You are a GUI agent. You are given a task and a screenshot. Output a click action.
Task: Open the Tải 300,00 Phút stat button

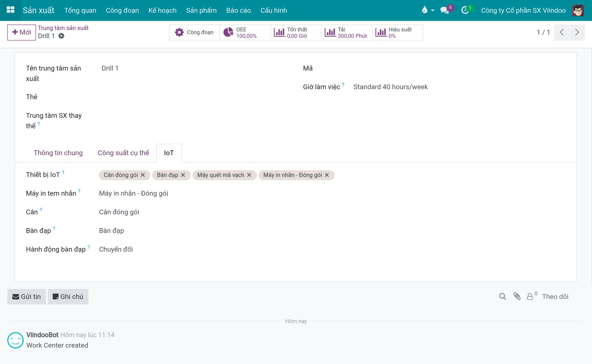click(347, 32)
